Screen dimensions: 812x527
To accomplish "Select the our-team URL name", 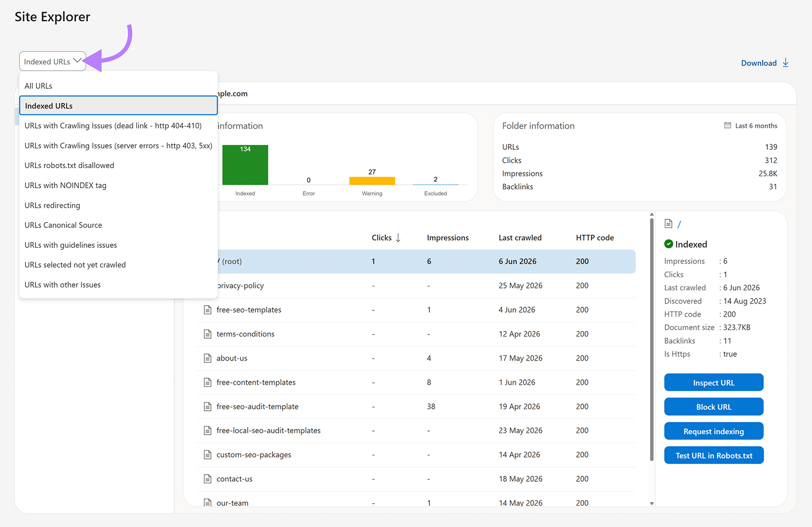I will click(x=232, y=503).
